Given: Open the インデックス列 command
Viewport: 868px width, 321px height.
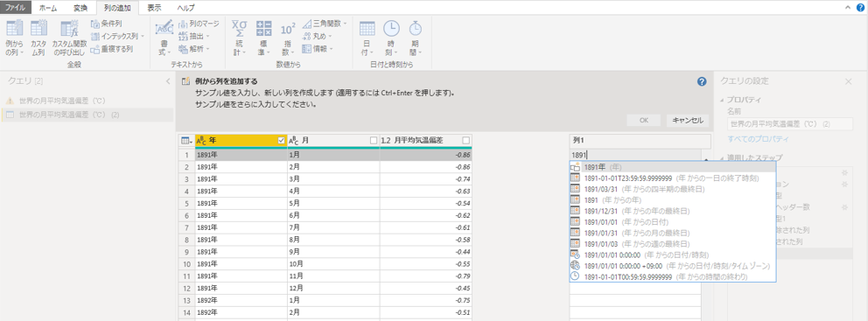Looking at the screenshot, I should [116, 36].
